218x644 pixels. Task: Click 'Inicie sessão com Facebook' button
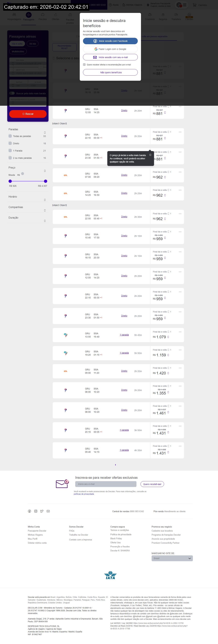click(110, 41)
